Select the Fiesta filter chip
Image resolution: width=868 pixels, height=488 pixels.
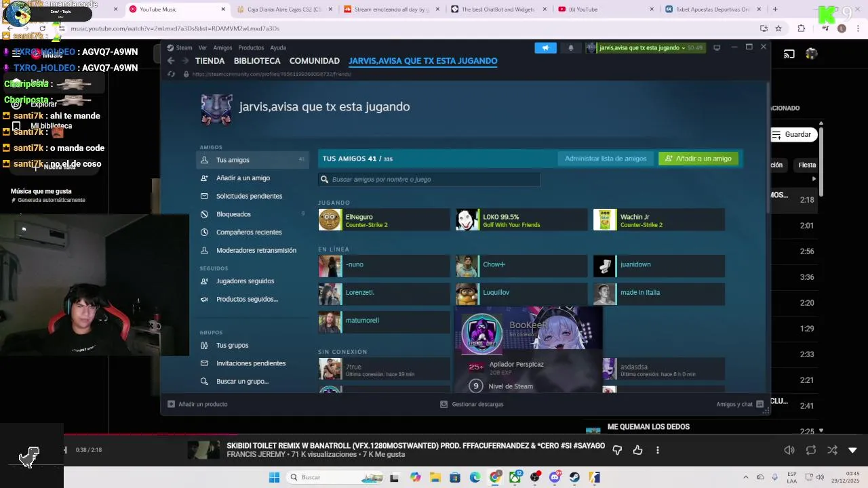click(x=807, y=165)
